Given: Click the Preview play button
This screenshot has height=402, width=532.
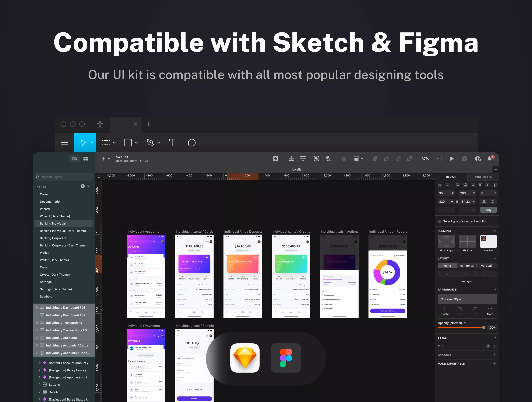Looking at the screenshot, I should pyautogui.click(x=451, y=159).
